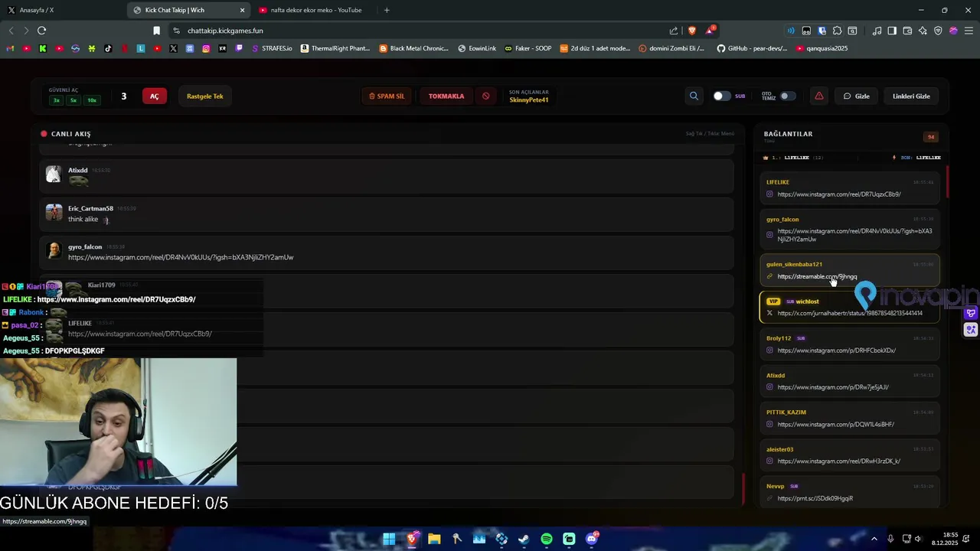This screenshot has width=980, height=551.
Task: Click the translate floating icon at right edge
Action: 971,330
